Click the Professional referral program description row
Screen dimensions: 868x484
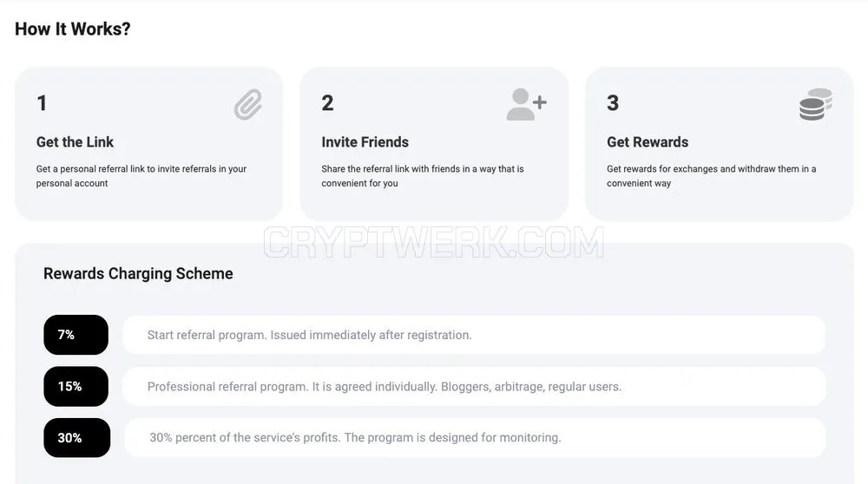(x=474, y=386)
